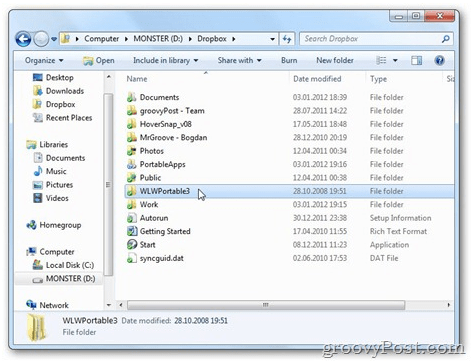Click Dropbox in the address breadcrumb
Image resolution: width=471 pixels, height=361 pixels.
click(x=212, y=39)
